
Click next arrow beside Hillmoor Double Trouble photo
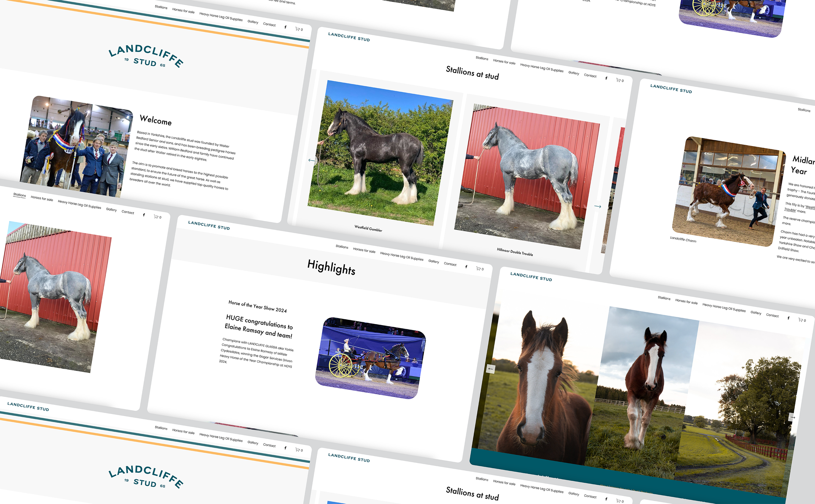point(597,207)
